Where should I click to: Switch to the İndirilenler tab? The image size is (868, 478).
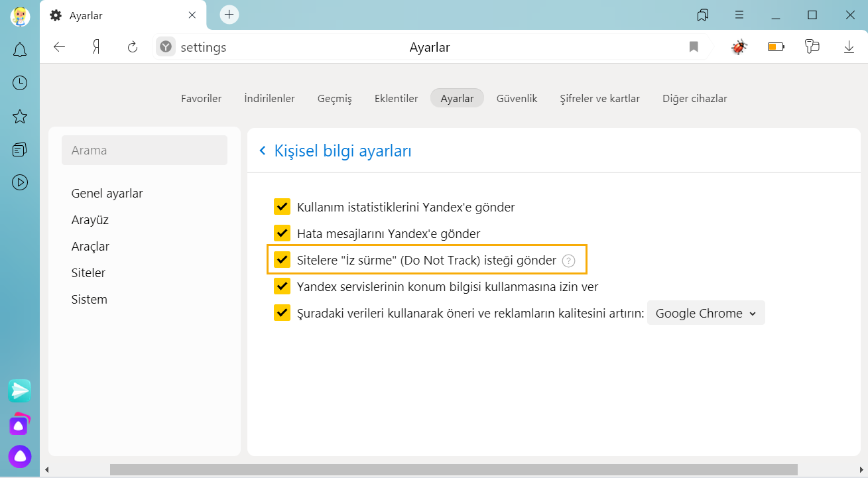point(269,98)
